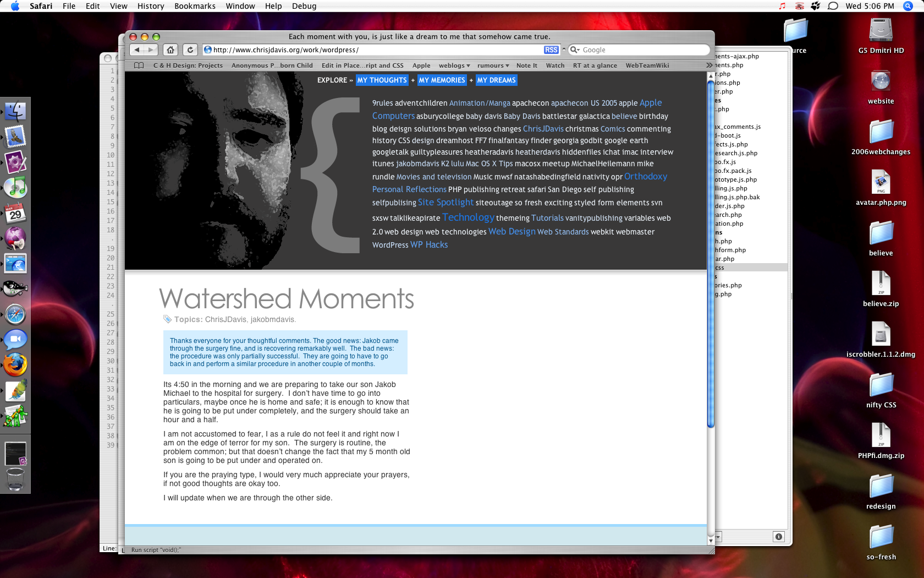Click the Safari Home toolbar button
Image resolution: width=924 pixels, height=578 pixels.
pos(170,50)
